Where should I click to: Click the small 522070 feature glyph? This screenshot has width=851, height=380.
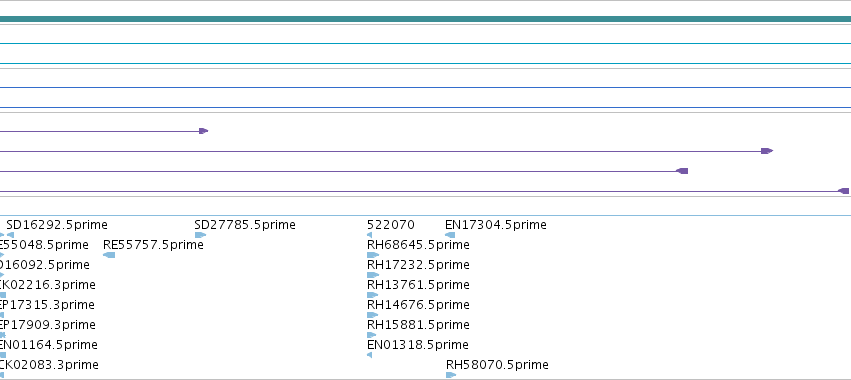point(370,235)
